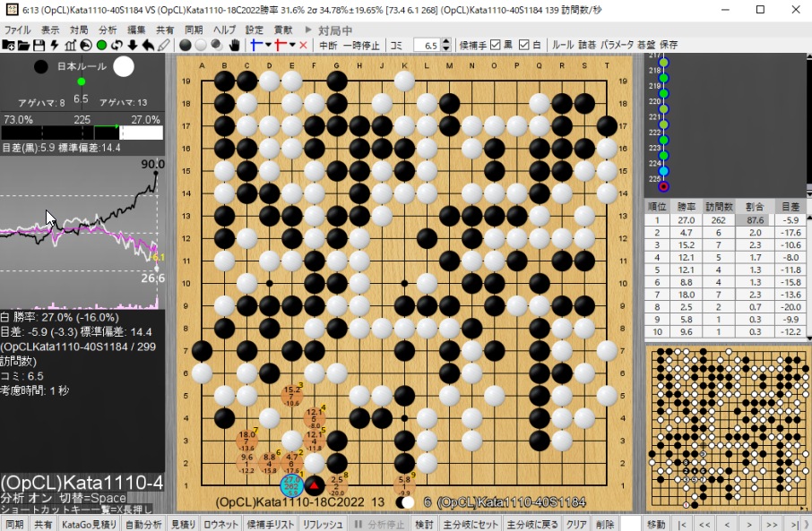Click the KataGo見積り button
Screen dimensions: 812x531
[89, 524]
